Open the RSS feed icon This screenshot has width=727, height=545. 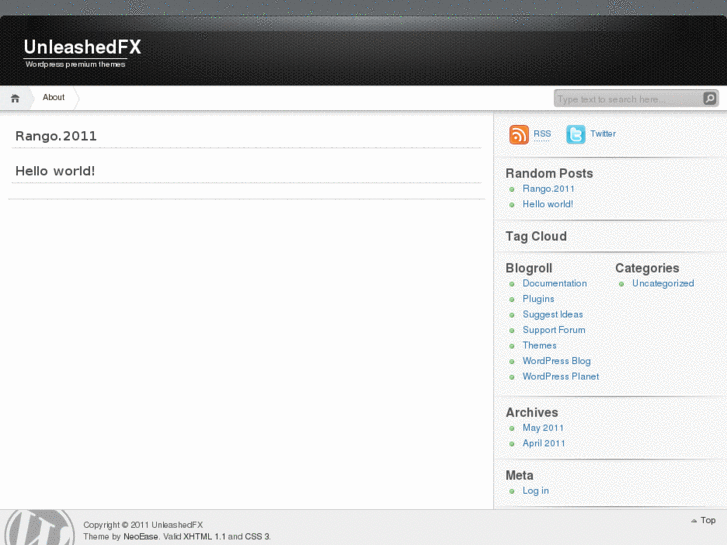coord(519,135)
